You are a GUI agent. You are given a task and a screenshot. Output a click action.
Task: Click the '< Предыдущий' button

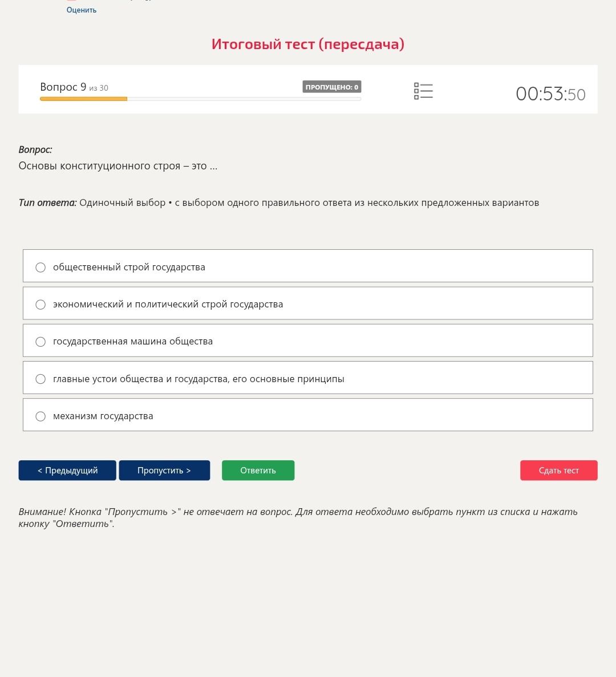coord(67,470)
